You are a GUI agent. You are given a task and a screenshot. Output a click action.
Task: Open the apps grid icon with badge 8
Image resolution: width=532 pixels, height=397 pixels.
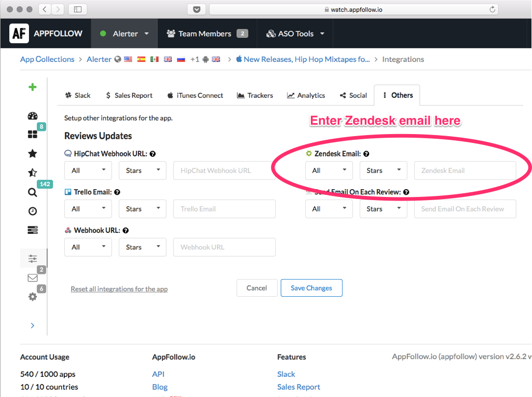[33, 135]
